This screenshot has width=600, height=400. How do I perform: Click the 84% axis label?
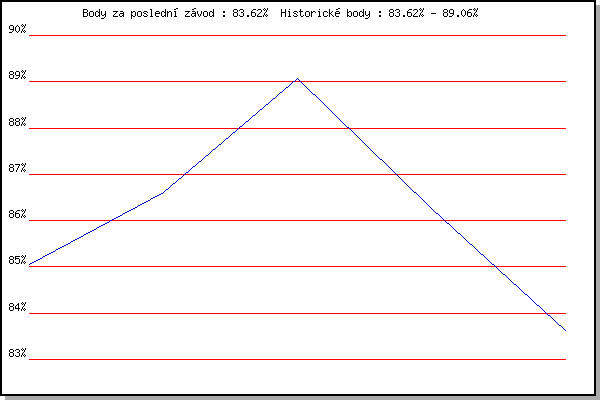tap(17, 307)
